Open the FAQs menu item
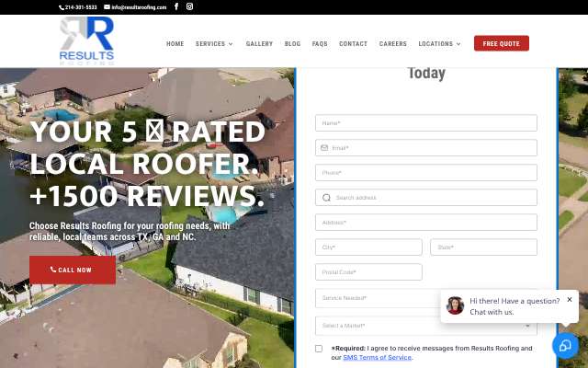This screenshot has height=368, width=588. point(320,44)
